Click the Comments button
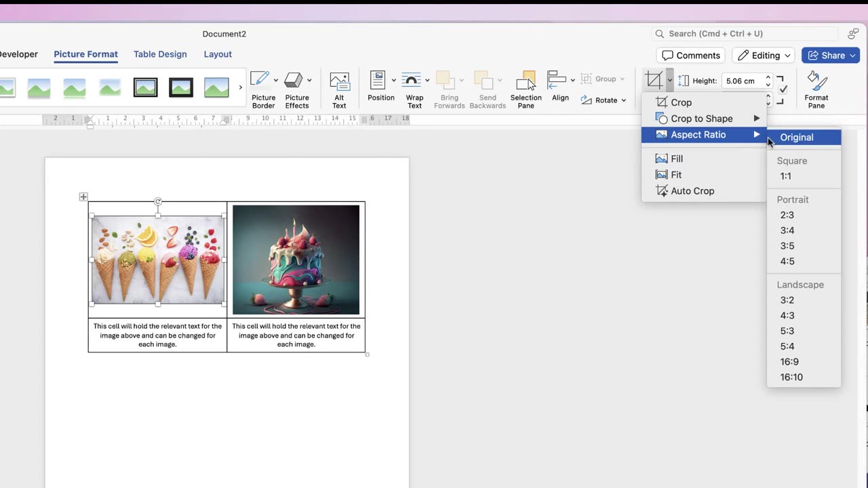The image size is (868, 488). click(x=691, y=56)
